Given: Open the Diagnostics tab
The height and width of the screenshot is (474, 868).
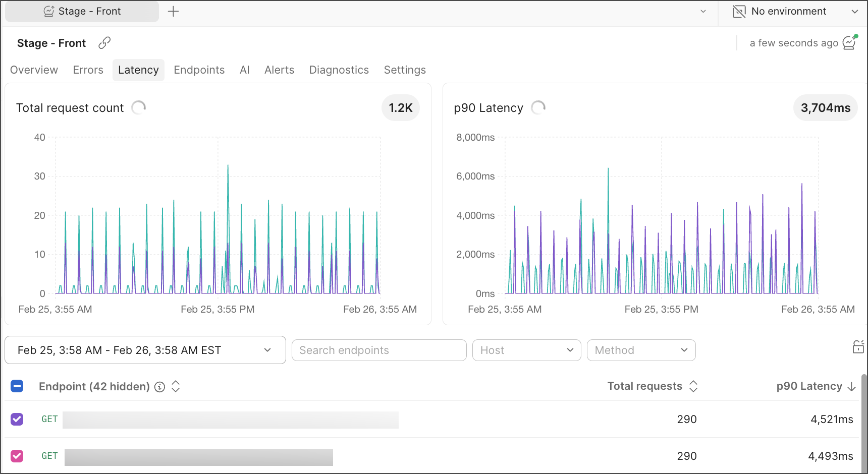Looking at the screenshot, I should pos(339,70).
